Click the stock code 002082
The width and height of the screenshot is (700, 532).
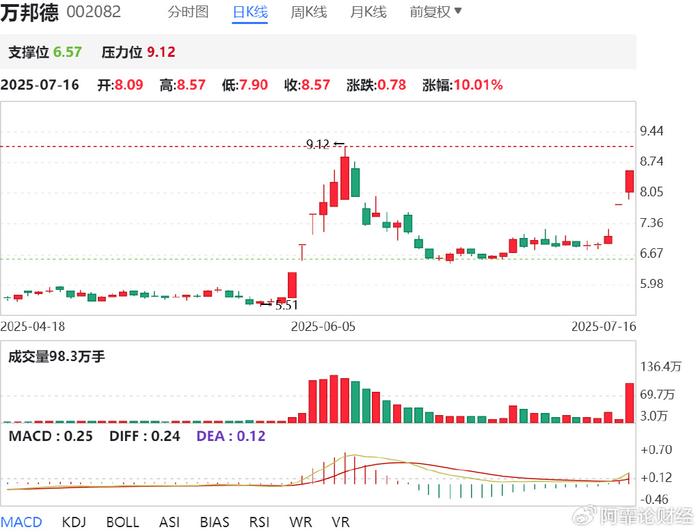coord(93,13)
